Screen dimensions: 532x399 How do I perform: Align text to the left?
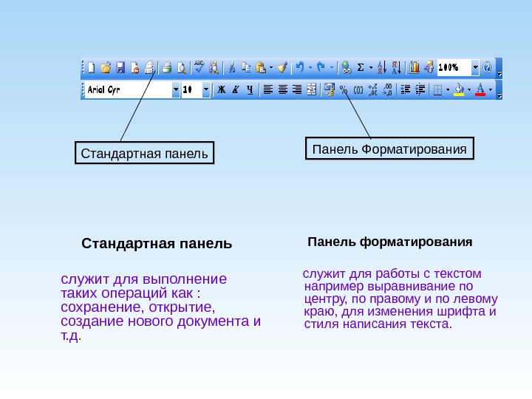[x=268, y=89]
